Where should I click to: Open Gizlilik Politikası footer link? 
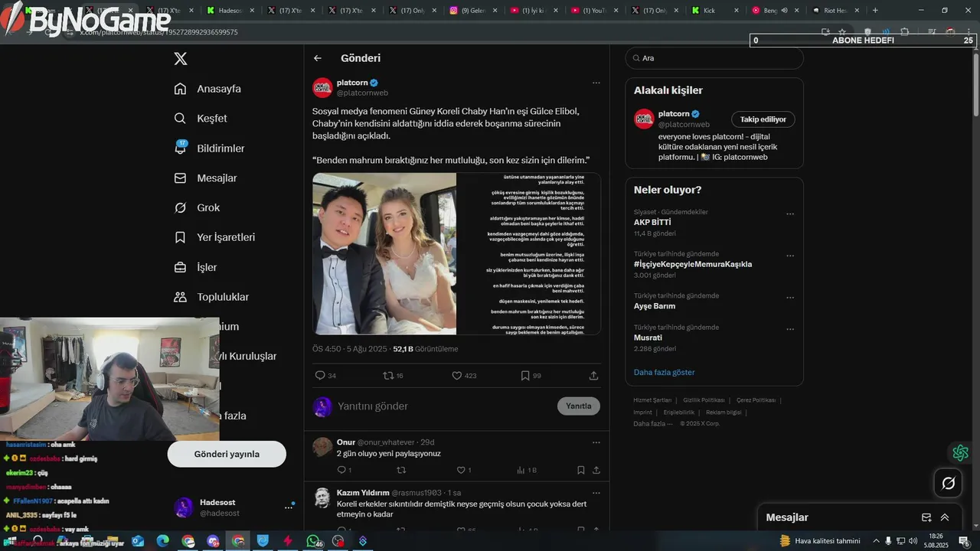[x=704, y=400]
